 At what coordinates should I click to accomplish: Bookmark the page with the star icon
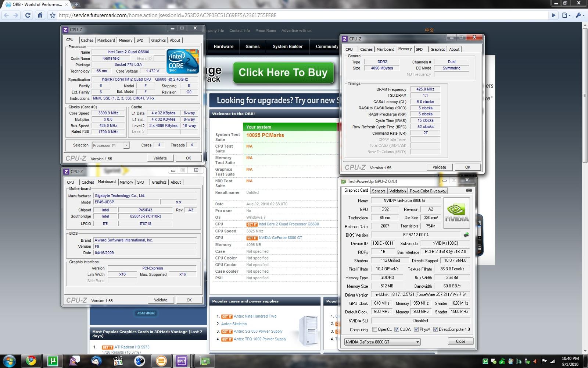coord(53,15)
